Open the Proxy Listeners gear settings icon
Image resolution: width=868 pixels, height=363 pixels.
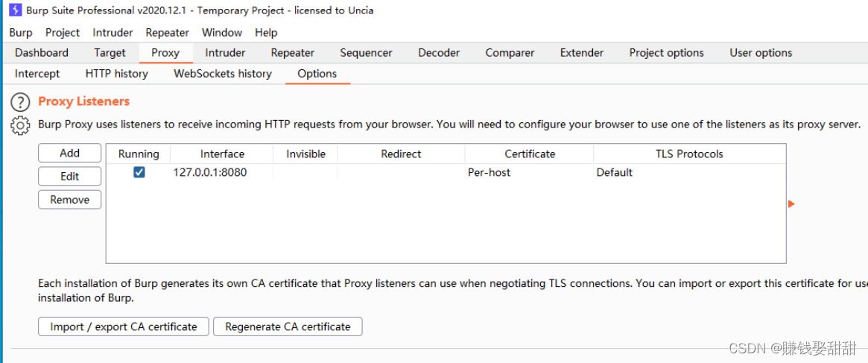(x=20, y=126)
